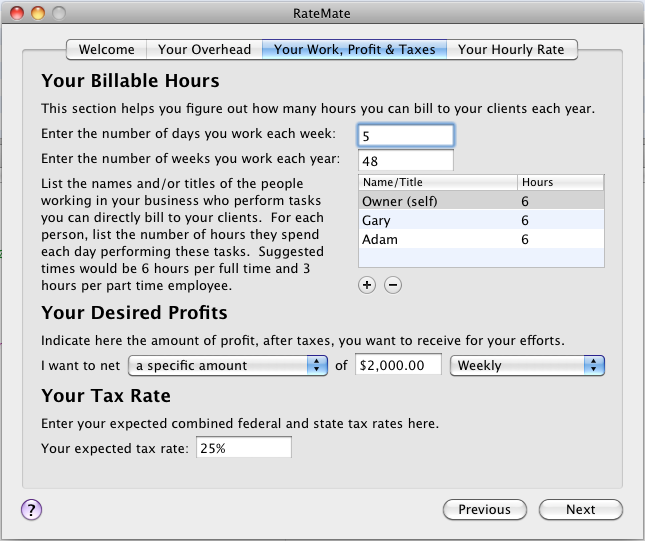Click the Name/Title column header
645x541 pixels.
[x=437, y=183]
